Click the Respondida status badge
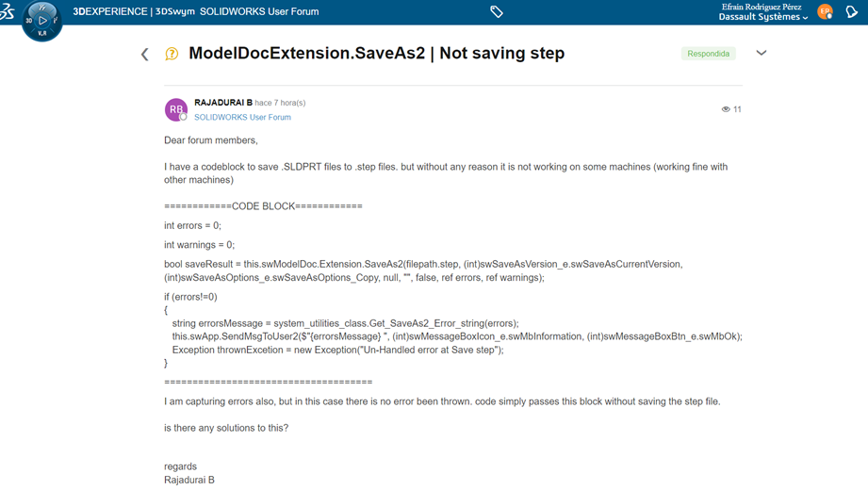Screen dimensions: 868x490 [708, 54]
